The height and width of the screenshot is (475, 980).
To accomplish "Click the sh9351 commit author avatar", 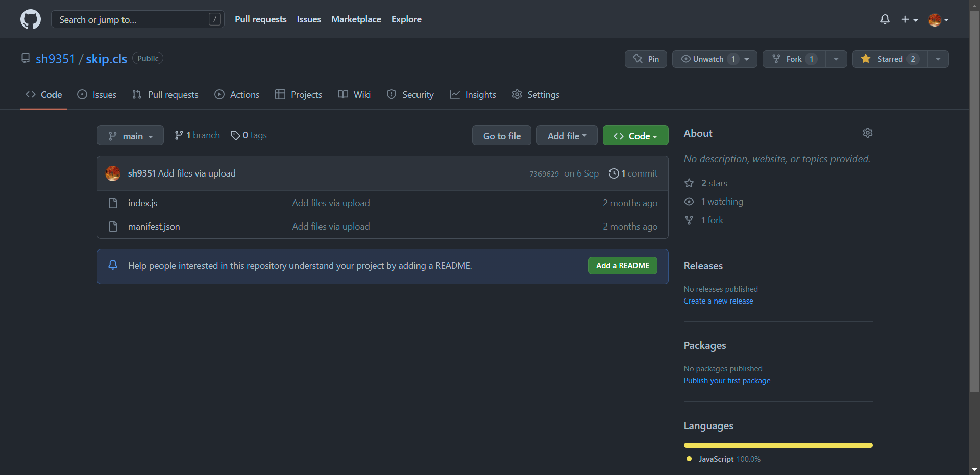I will coord(113,173).
